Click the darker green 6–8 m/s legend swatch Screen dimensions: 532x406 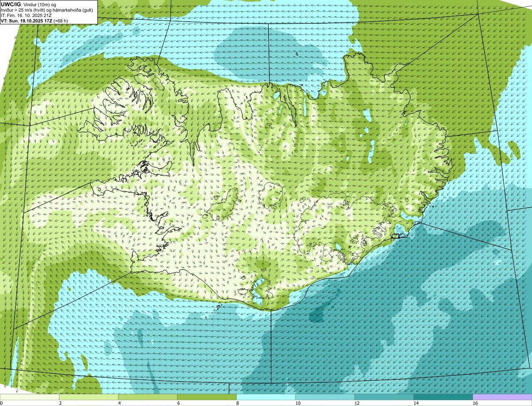207,397
